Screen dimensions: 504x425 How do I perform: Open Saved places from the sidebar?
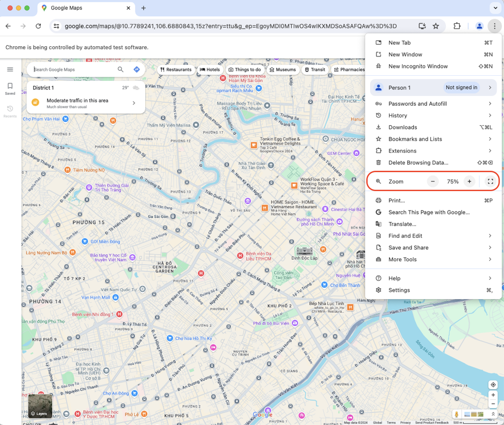10,89
